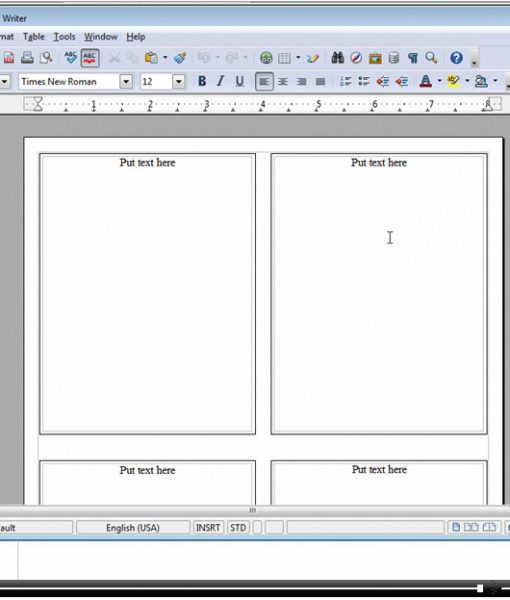Image resolution: width=510 pixels, height=600 pixels.
Task: Click the English (USA) language field
Action: click(133, 528)
